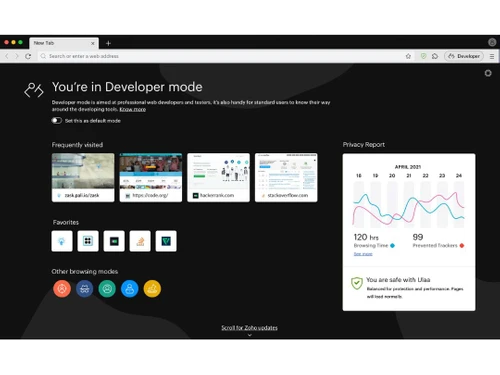Click the Privacy Report chart
This screenshot has width=500, height=375.
point(409,206)
